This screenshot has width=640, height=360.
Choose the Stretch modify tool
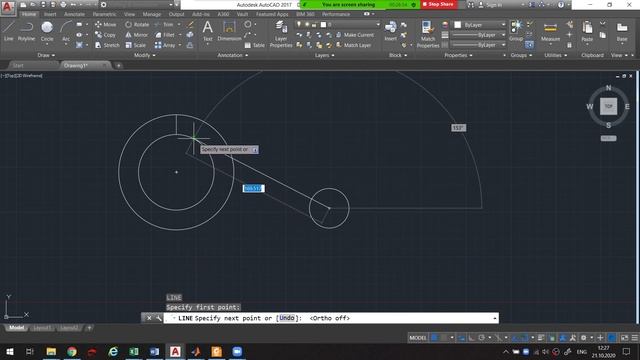[107, 45]
